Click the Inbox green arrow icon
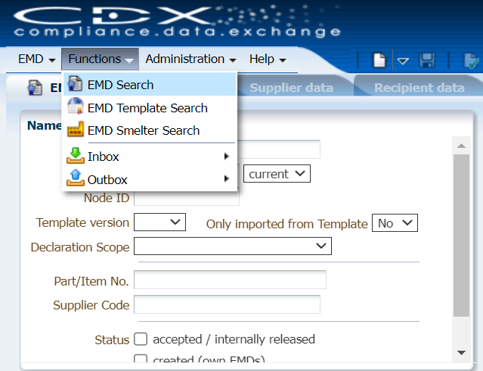This screenshot has width=483, height=371. coord(75,156)
